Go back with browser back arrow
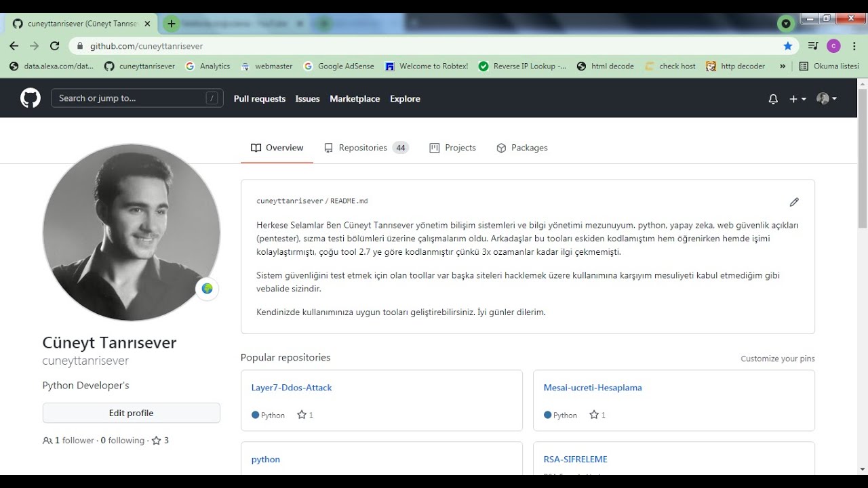The width and height of the screenshot is (868, 488). tap(14, 46)
